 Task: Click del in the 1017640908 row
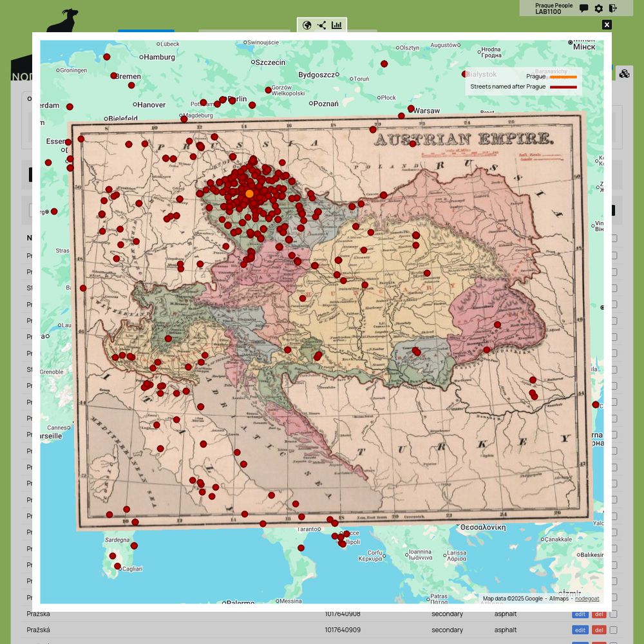click(599, 614)
